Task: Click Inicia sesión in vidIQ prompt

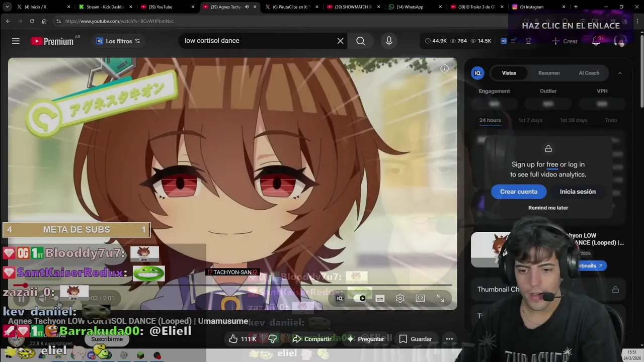Action: tap(578, 192)
